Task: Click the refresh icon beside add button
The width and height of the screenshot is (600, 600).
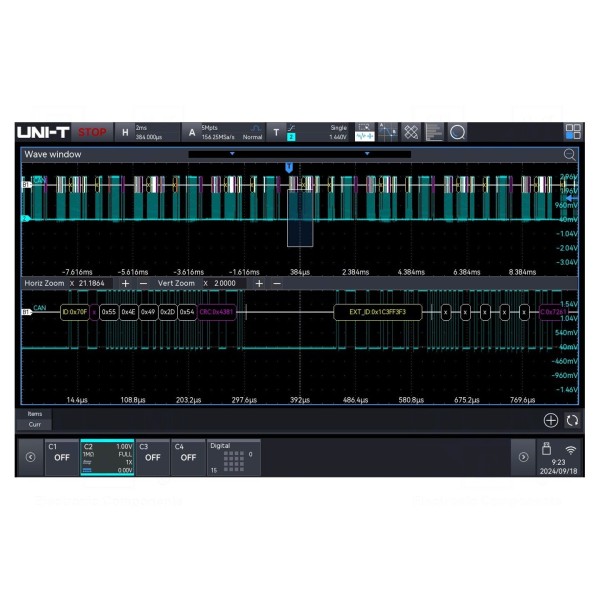Action: click(573, 421)
